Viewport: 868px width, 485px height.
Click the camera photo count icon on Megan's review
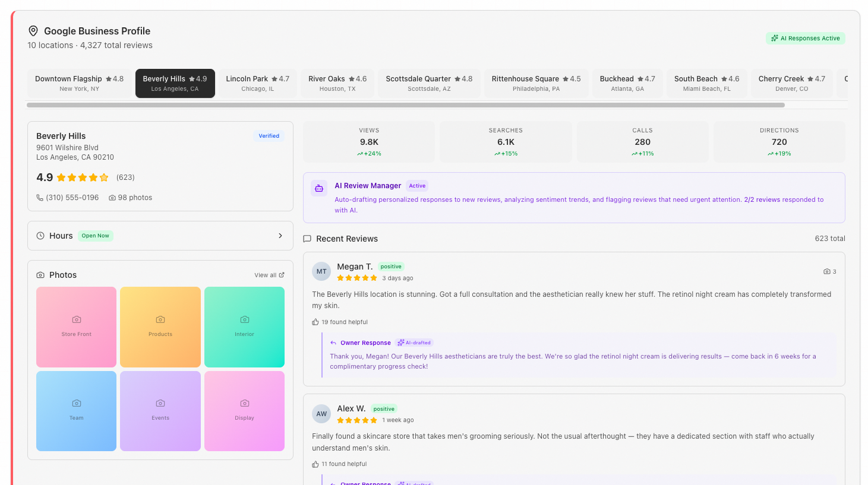827,271
